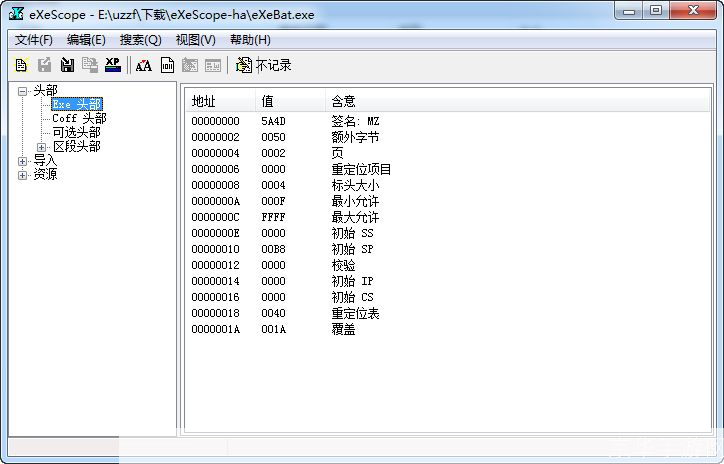Select the 导入 tree item label
Viewport: 724px width, 464px height.
coord(45,161)
